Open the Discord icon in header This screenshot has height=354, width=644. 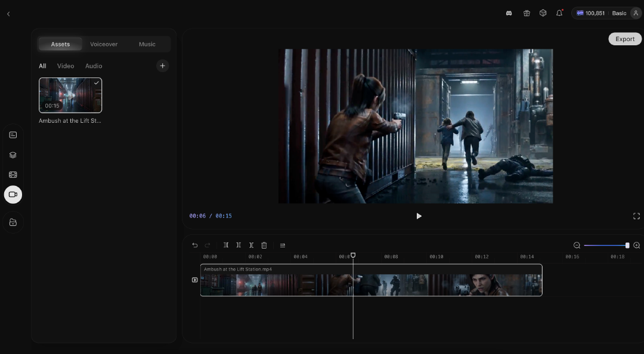point(509,13)
